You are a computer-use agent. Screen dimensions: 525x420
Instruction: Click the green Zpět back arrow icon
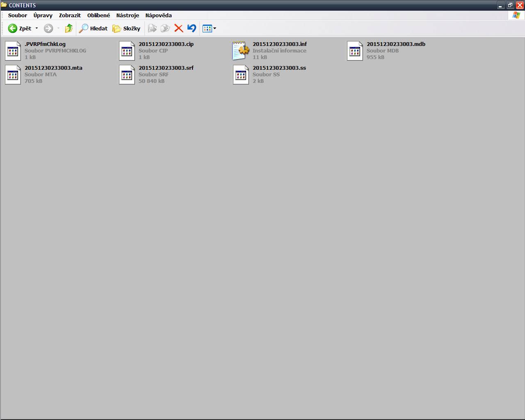13,28
